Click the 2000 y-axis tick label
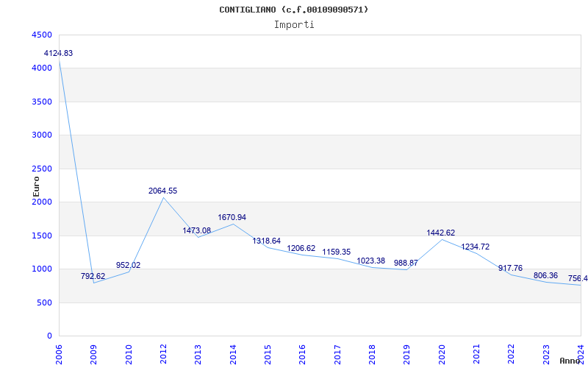Screen dimensions: 588x368 coord(43,202)
